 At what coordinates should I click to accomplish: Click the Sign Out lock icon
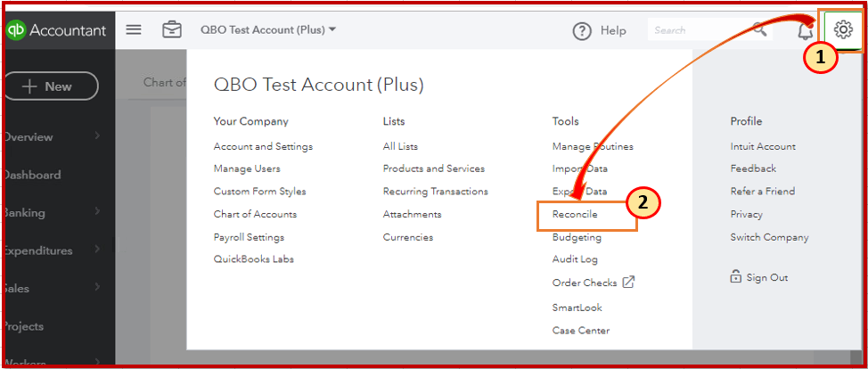tap(736, 277)
